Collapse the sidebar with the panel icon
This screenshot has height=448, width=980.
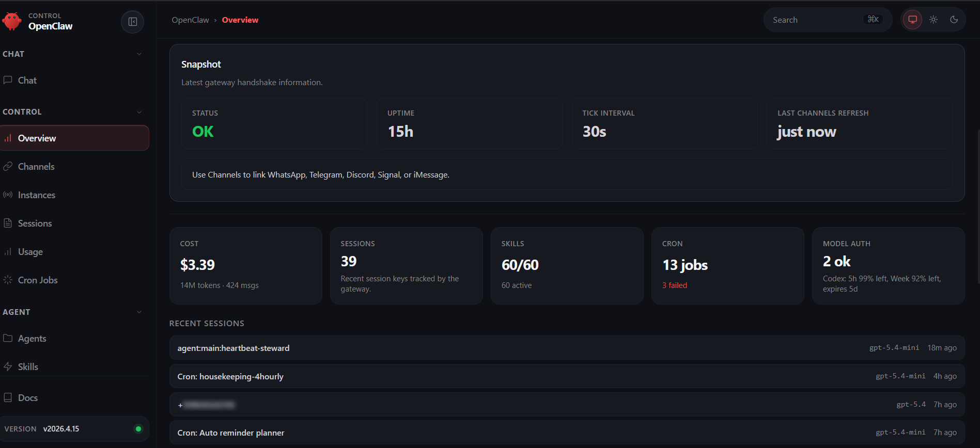132,22
